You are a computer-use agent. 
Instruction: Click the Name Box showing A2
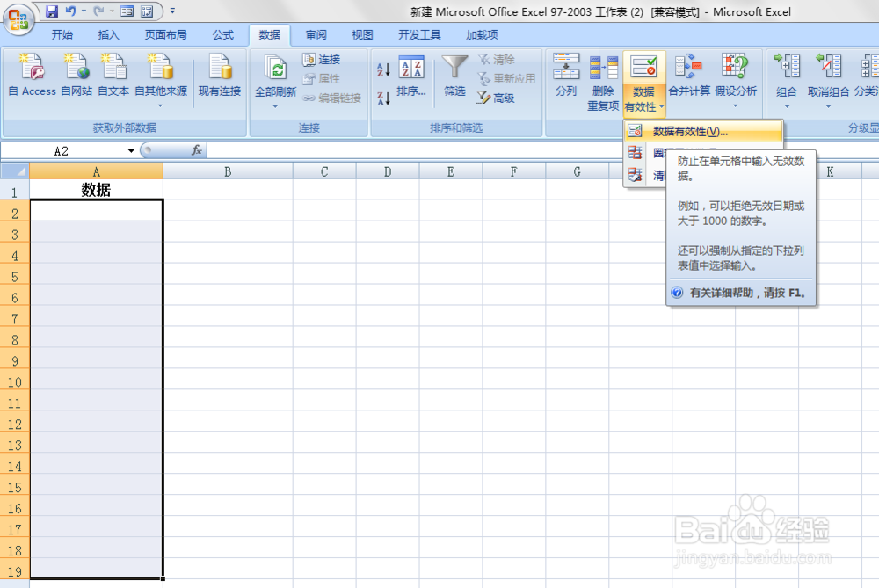[x=62, y=151]
